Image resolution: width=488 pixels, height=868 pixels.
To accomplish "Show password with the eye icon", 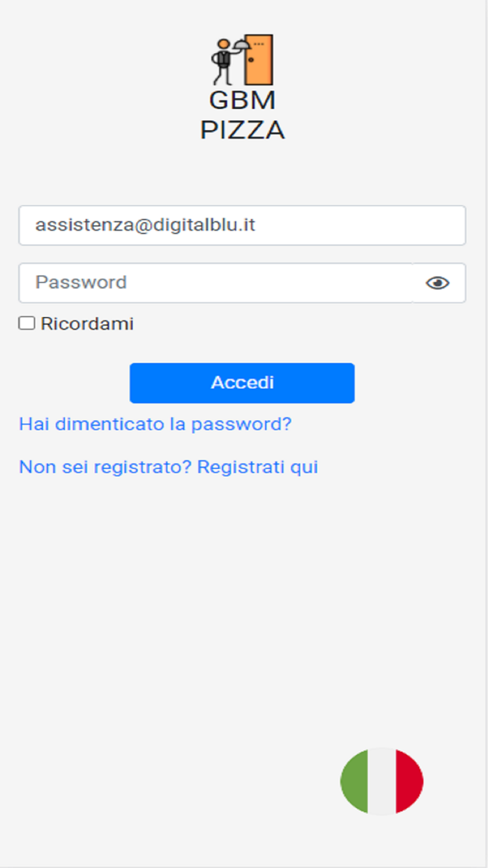I will coord(438,283).
